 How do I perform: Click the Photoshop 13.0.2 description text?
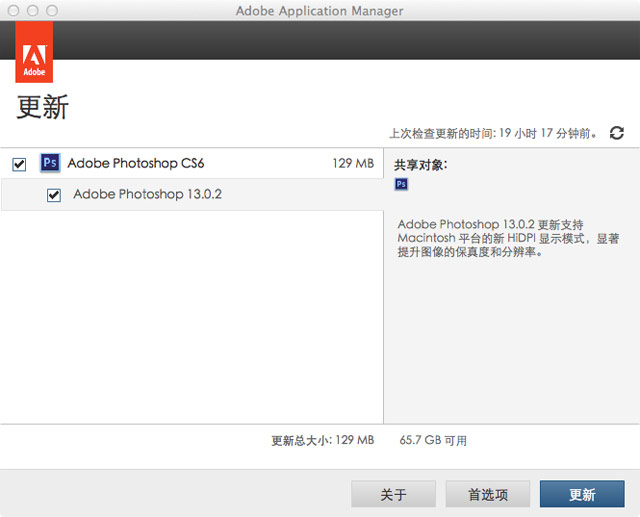(x=508, y=238)
